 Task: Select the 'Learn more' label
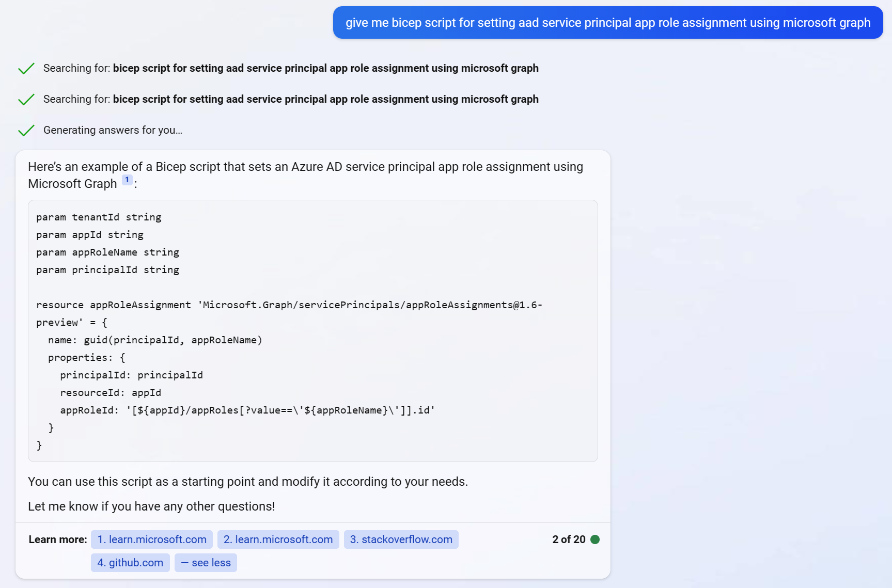[x=57, y=539]
